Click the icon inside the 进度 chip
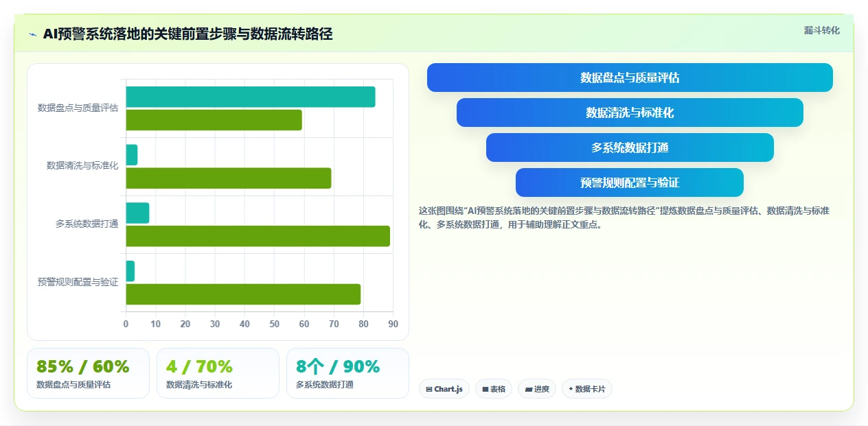868x426 pixels. point(528,389)
